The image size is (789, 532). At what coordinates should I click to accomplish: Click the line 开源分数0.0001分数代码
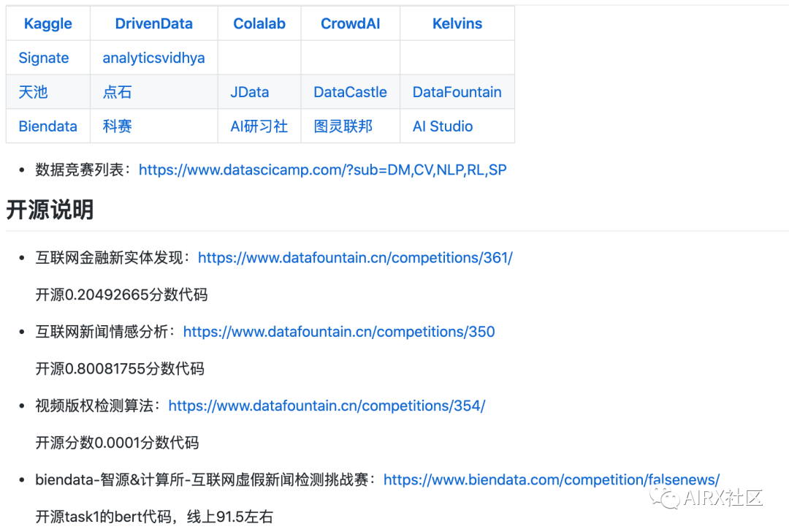(117, 442)
